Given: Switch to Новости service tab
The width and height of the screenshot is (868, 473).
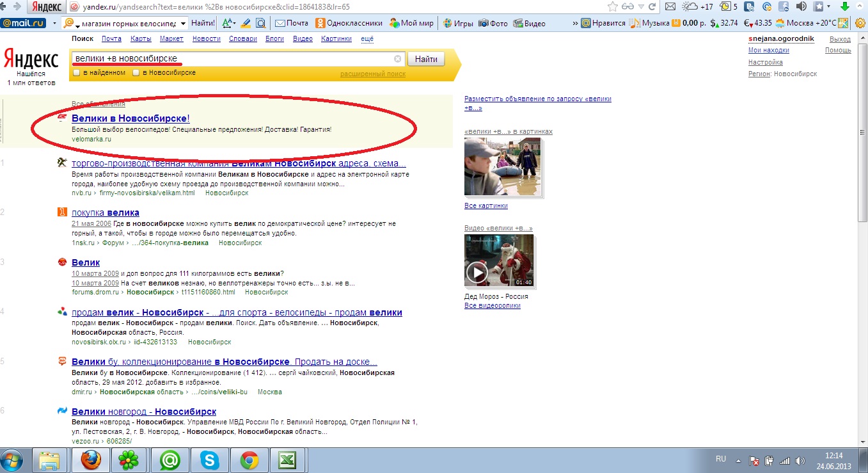Looking at the screenshot, I should coord(207,39).
